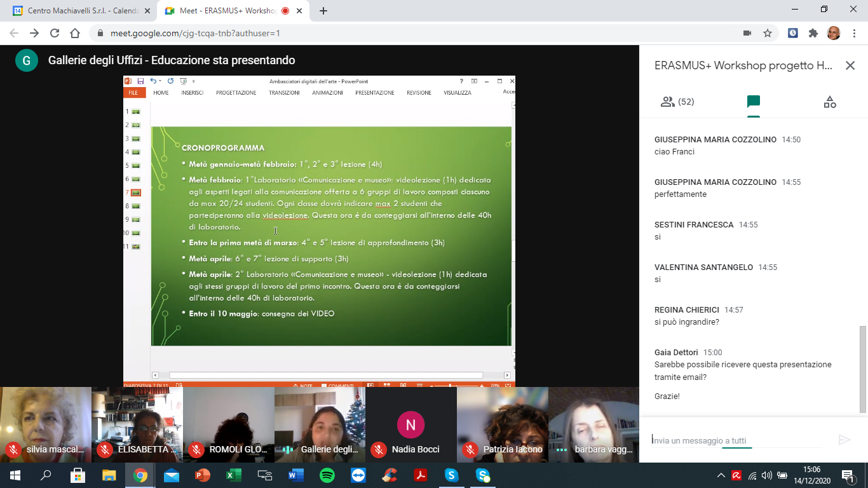Reload the Google Meet page
Screen dimensions: 868x488
coord(55,33)
